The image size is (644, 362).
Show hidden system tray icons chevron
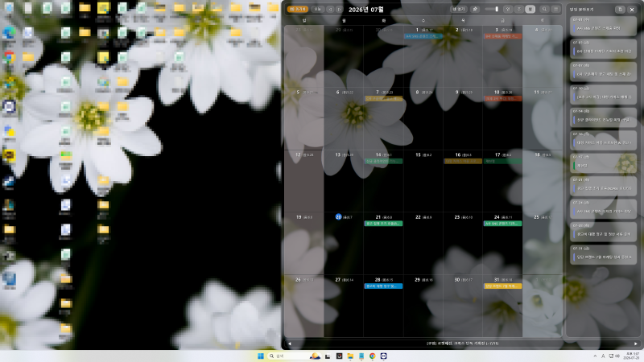[x=595, y=356]
